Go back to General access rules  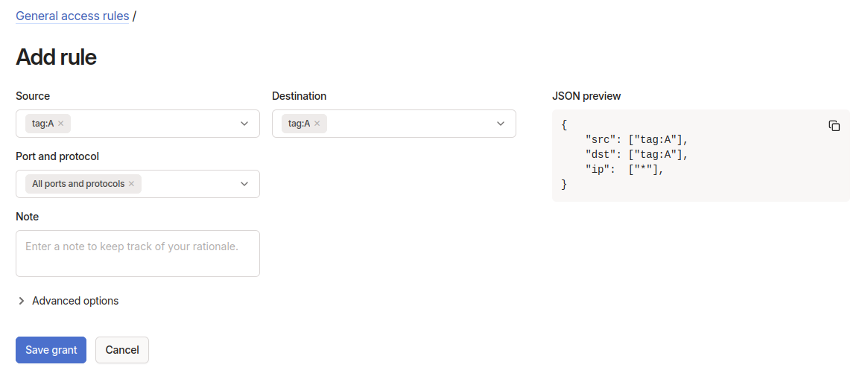coord(72,16)
